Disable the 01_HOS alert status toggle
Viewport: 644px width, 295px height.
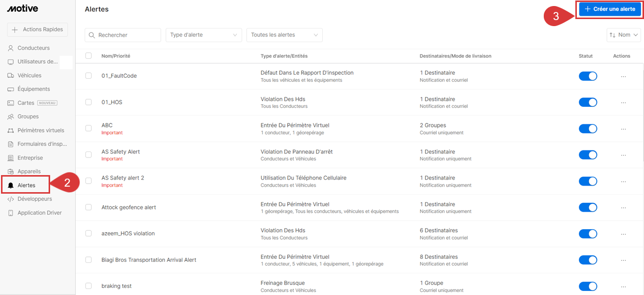(588, 102)
